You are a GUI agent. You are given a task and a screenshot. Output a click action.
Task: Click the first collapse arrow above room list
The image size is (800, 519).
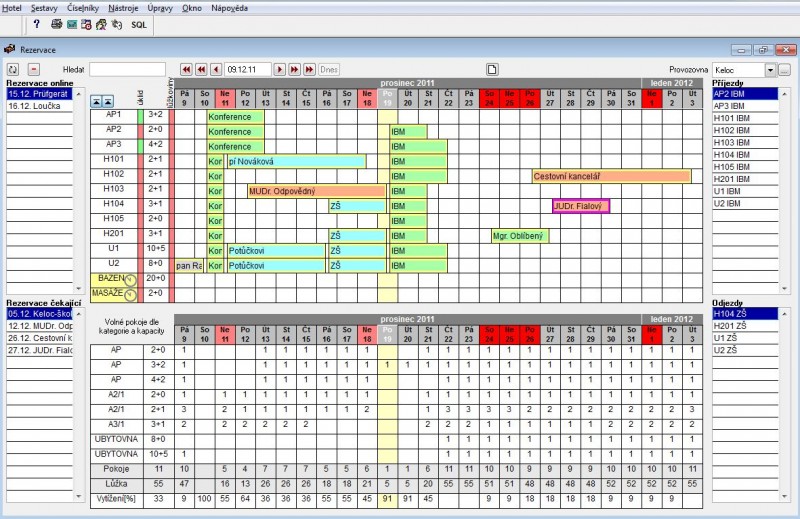click(x=96, y=101)
